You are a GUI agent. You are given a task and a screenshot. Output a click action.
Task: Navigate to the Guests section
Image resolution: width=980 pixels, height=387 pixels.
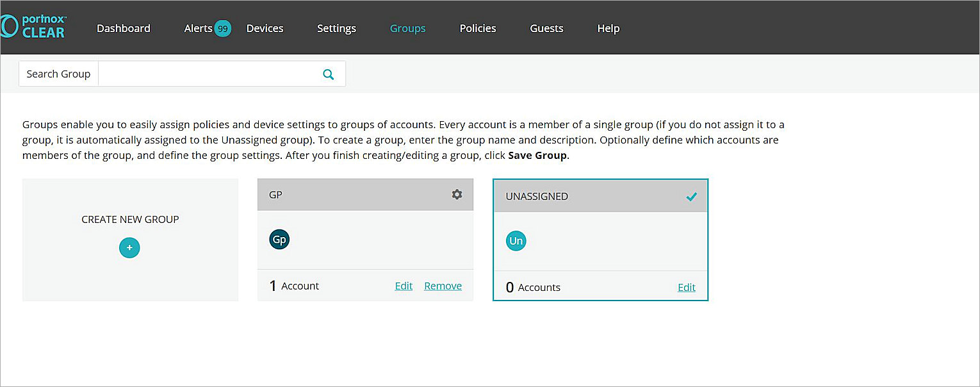pyautogui.click(x=546, y=28)
